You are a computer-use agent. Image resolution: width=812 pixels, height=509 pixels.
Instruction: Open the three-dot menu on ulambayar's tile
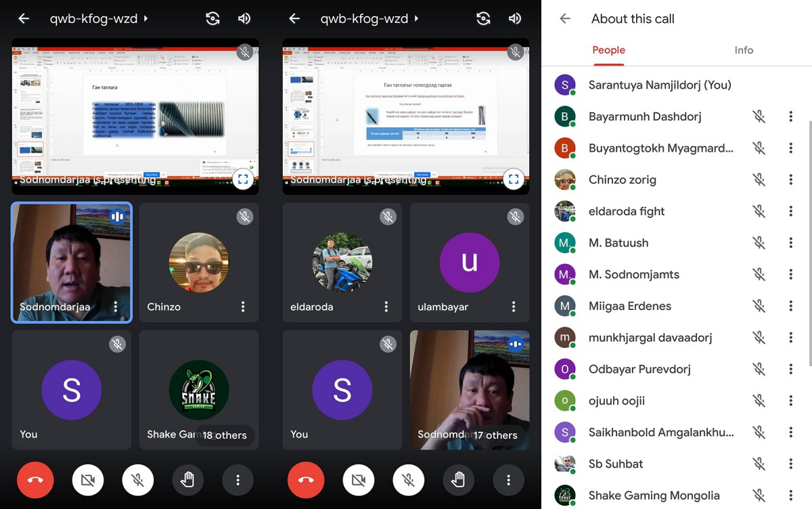(x=514, y=307)
